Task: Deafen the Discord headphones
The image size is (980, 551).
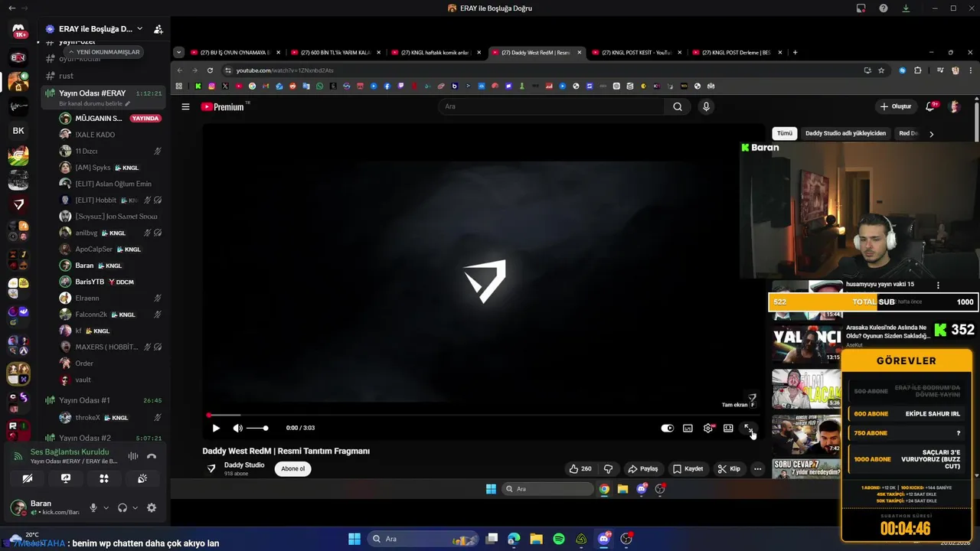Action: [122, 507]
